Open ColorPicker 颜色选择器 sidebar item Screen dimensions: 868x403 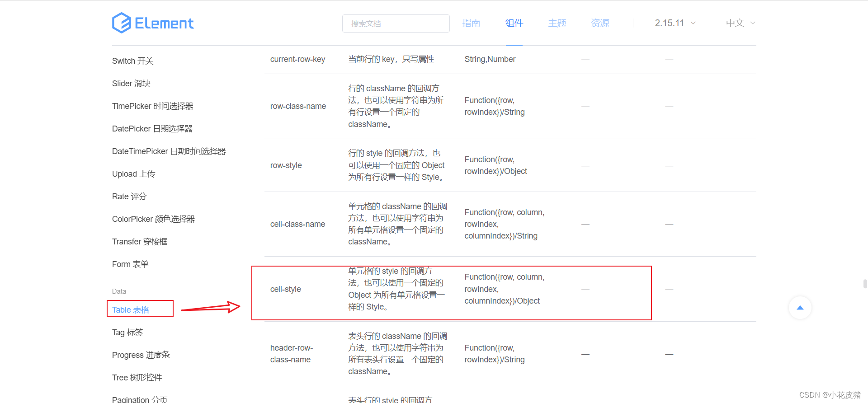point(154,219)
